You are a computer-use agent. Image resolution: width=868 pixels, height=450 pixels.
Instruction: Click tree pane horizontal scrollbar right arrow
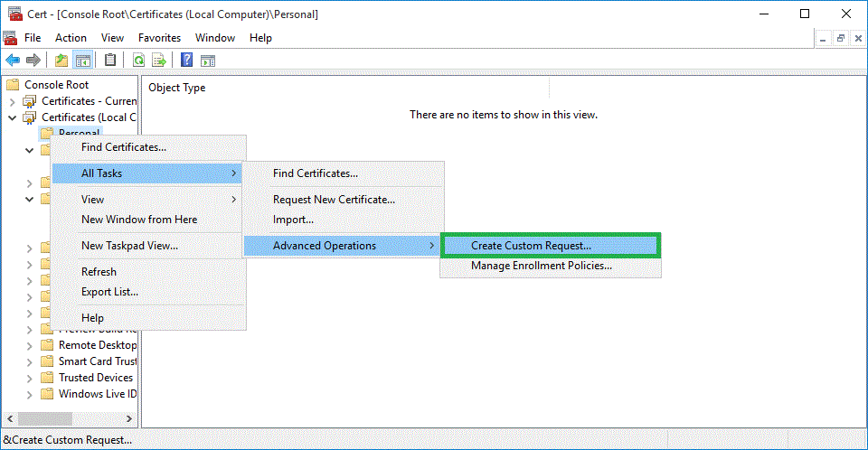[x=130, y=419]
